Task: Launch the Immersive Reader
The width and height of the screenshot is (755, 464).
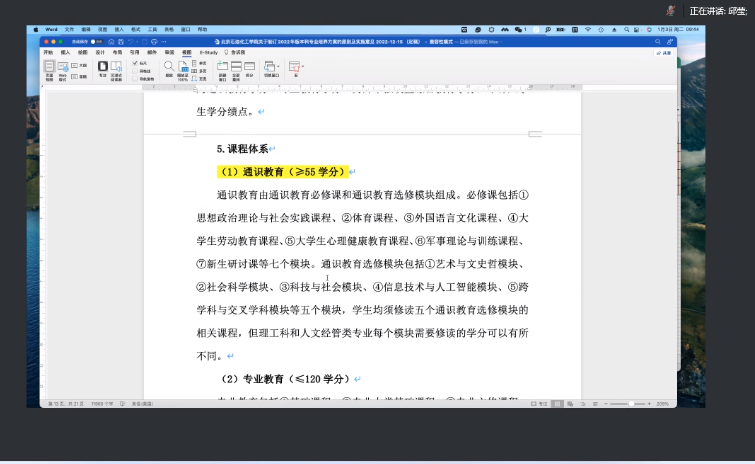Action: pyautogui.click(x=115, y=68)
